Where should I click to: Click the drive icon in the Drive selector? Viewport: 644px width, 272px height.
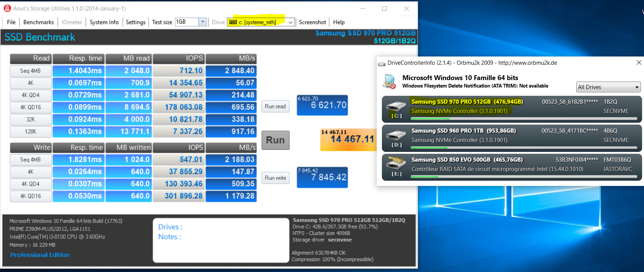233,22
